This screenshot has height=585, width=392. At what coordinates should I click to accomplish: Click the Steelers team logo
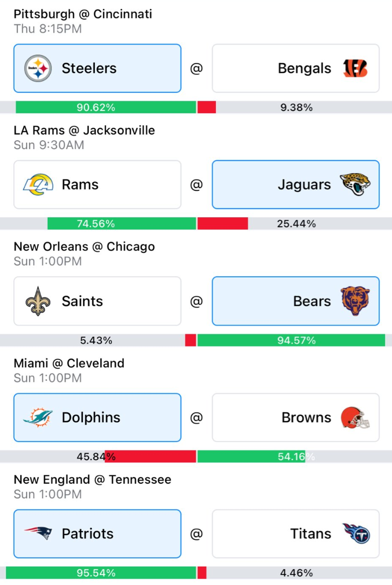38,68
